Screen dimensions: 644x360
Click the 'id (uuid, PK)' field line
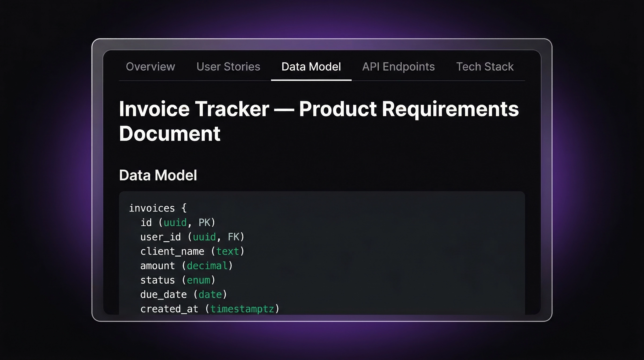tap(178, 223)
